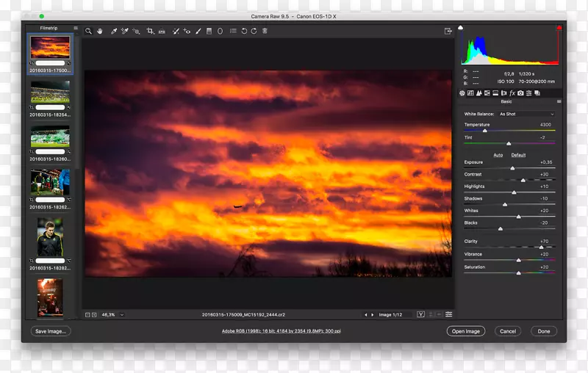Click the Cancel button
Image resolution: width=588 pixels, height=373 pixels.
coord(508,331)
